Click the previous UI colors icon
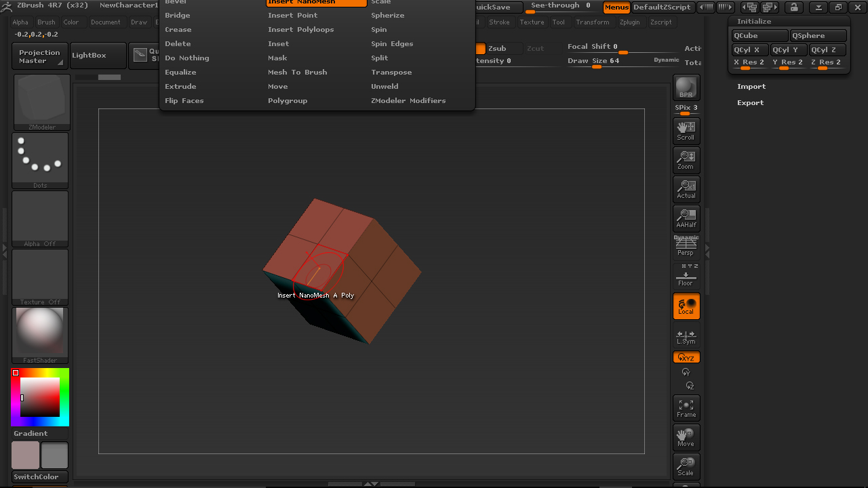 tap(706, 7)
